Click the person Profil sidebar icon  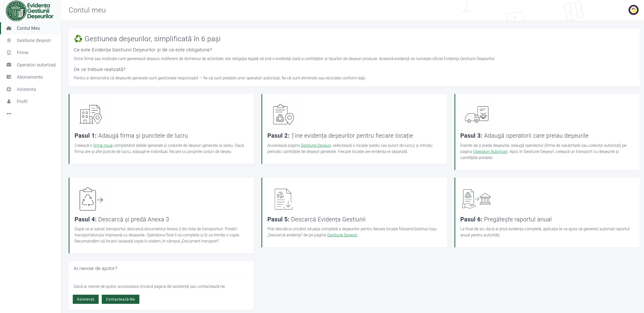pos(9,102)
